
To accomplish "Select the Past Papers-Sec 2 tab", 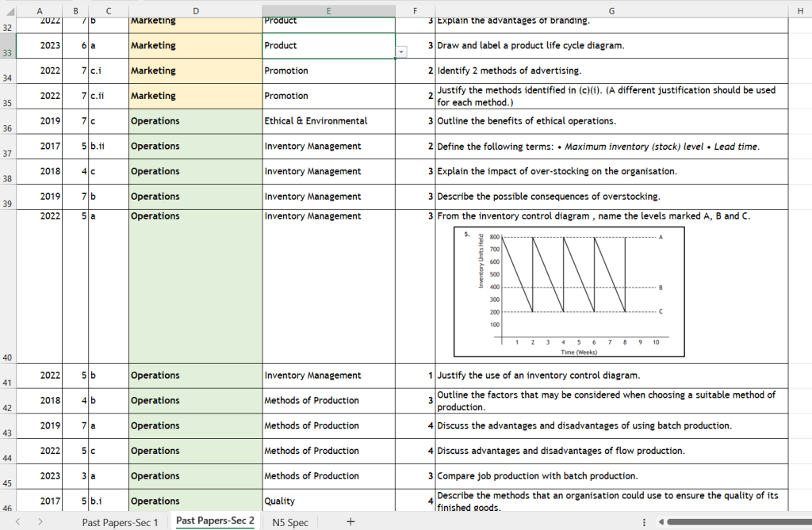I will [215, 521].
